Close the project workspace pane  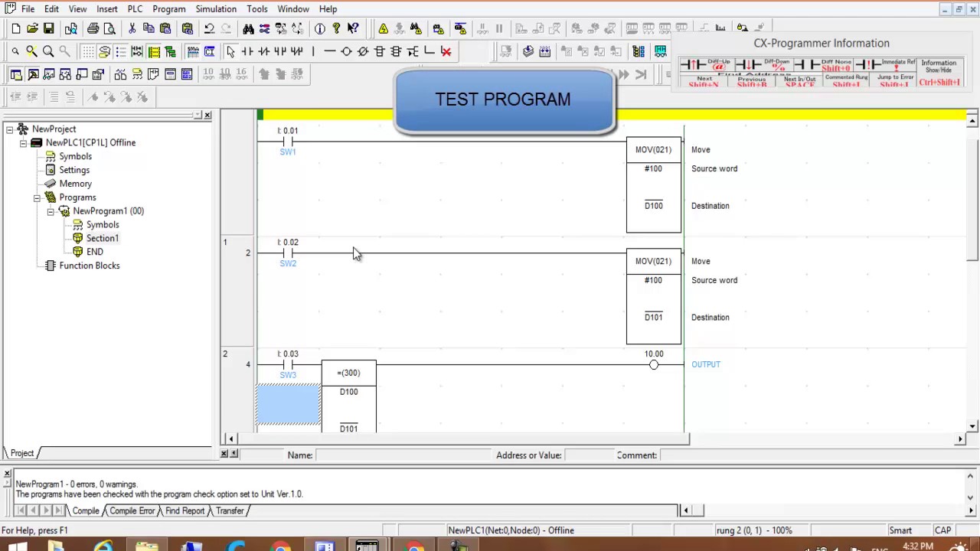[207, 116]
